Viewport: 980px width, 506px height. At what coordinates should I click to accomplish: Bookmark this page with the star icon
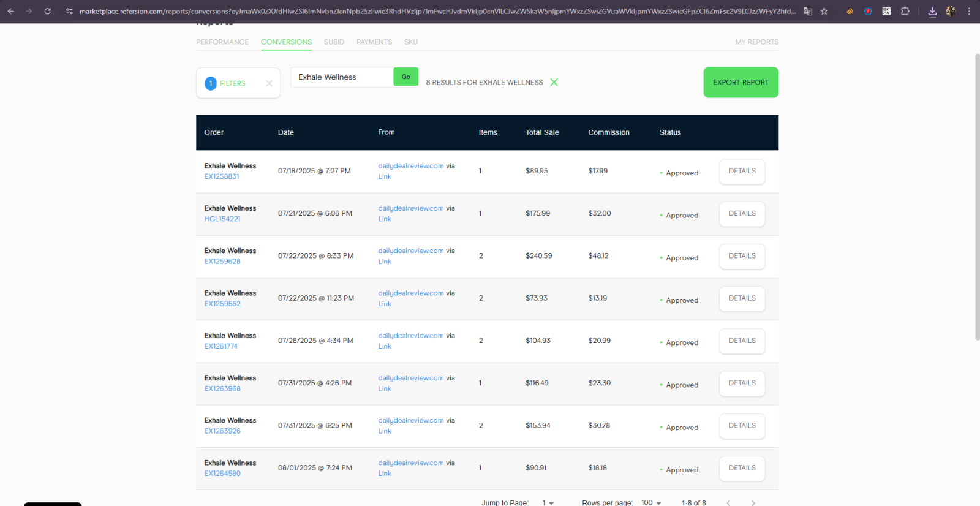[x=824, y=11]
